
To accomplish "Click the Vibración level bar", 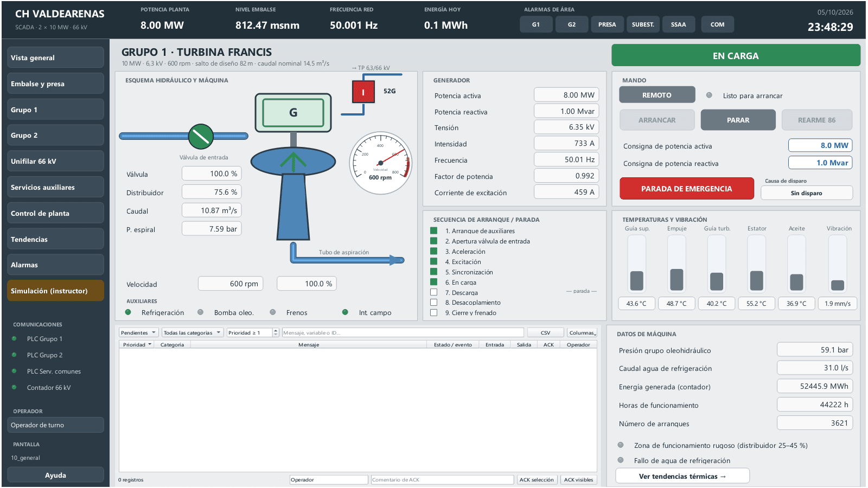I will coord(838,264).
